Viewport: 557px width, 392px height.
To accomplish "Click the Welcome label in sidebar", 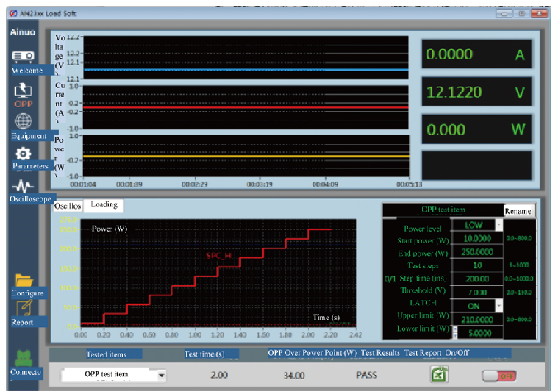I will coord(27,70).
